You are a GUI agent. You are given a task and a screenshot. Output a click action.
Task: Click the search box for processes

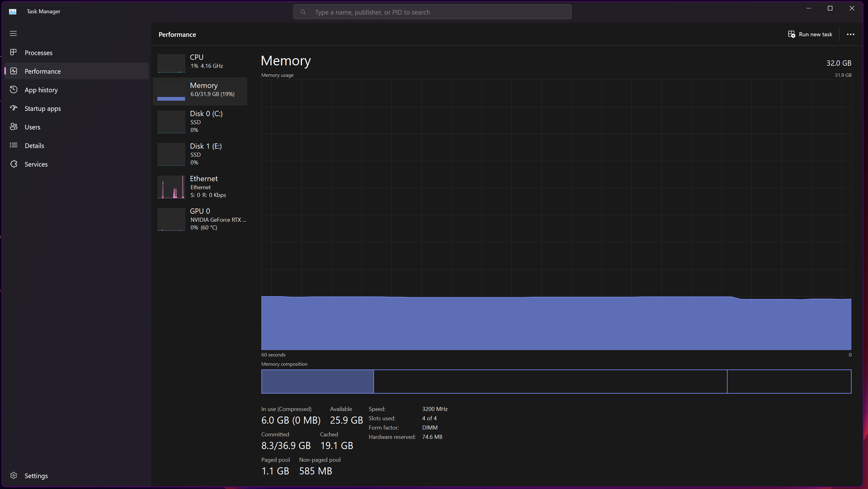tap(432, 12)
